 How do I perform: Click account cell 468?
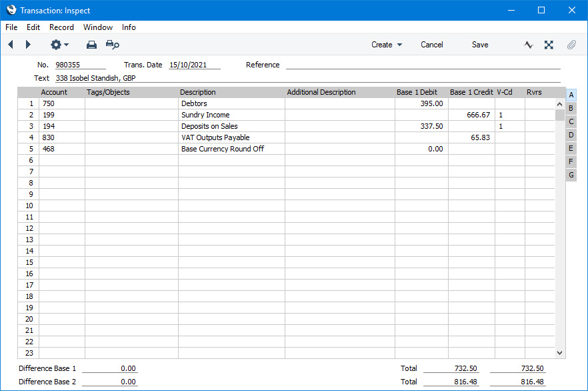coord(62,149)
